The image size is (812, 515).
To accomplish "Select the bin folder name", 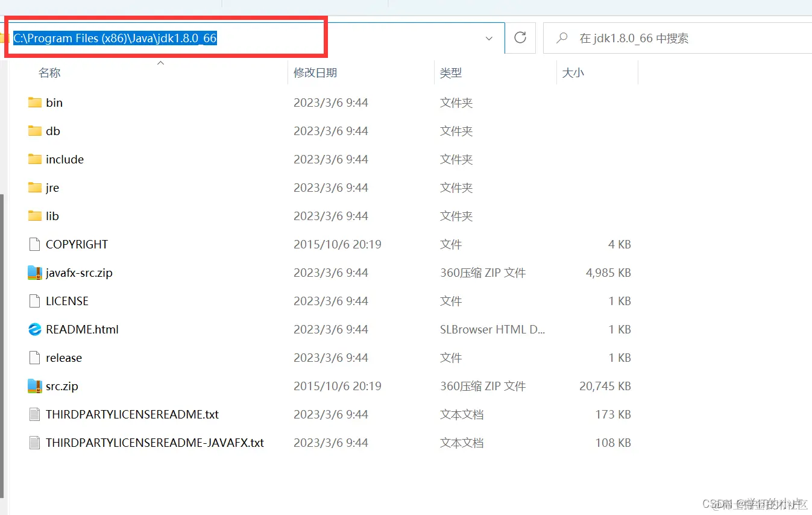I will tap(54, 103).
